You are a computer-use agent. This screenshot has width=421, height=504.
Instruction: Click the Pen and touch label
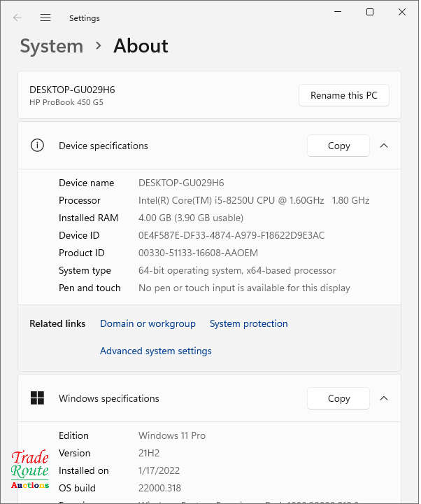coord(90,288)
